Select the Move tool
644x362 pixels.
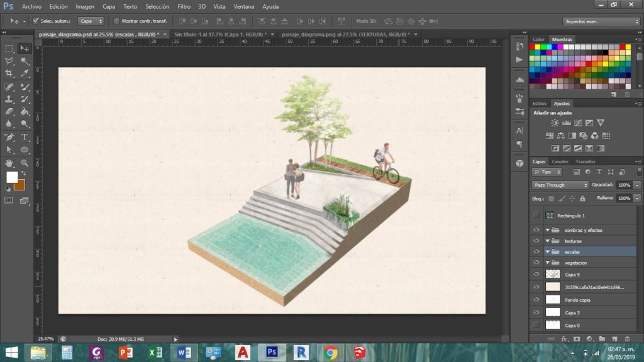click(x=25, y=48)
